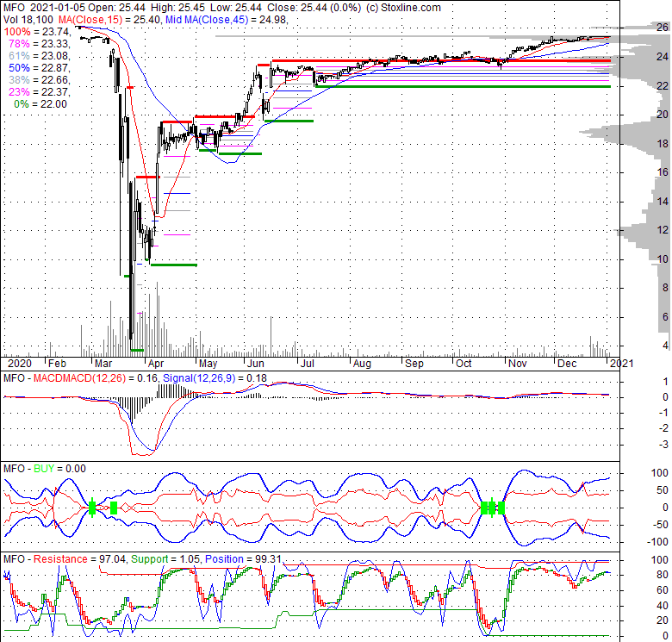The height and width of the screenshot is (642, 672).
Task: Click the red 'MA(Close,15) = 25.40' label
Action: 109,20
